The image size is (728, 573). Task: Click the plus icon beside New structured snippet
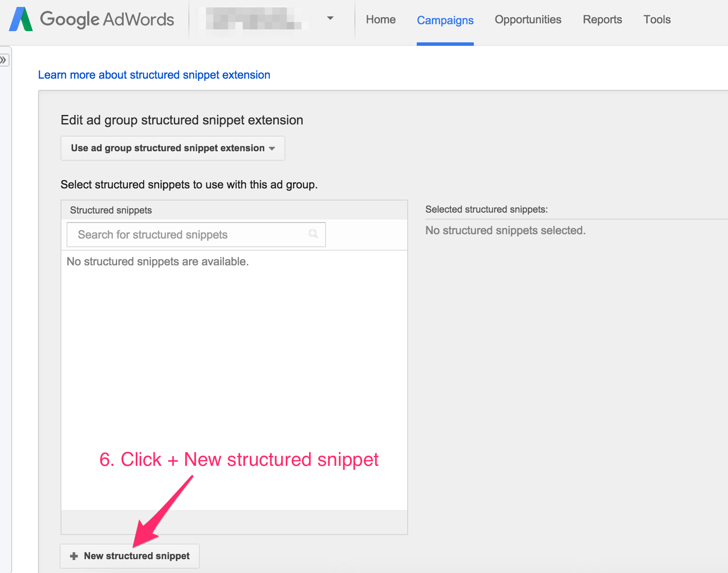coord(74,556)
